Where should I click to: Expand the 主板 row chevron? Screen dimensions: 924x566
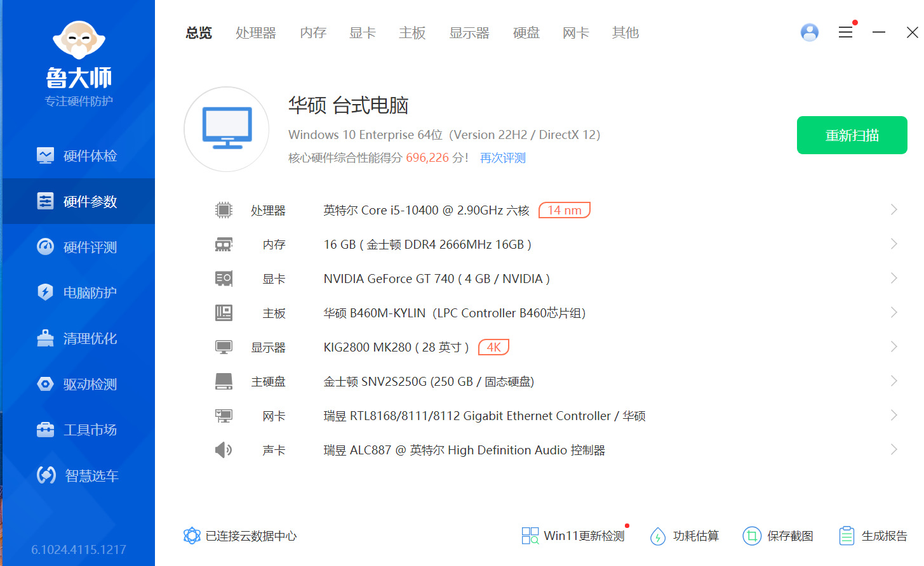tap(894, 313)
